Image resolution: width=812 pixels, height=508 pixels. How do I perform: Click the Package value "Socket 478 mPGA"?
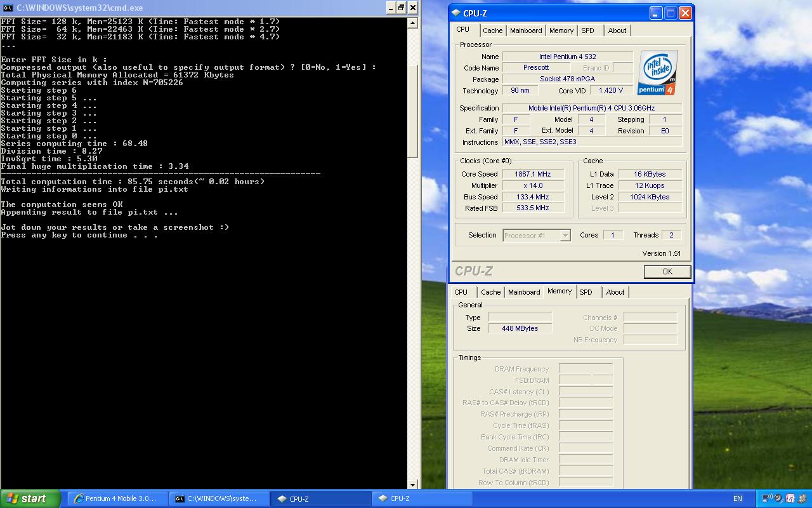(568, 79)
